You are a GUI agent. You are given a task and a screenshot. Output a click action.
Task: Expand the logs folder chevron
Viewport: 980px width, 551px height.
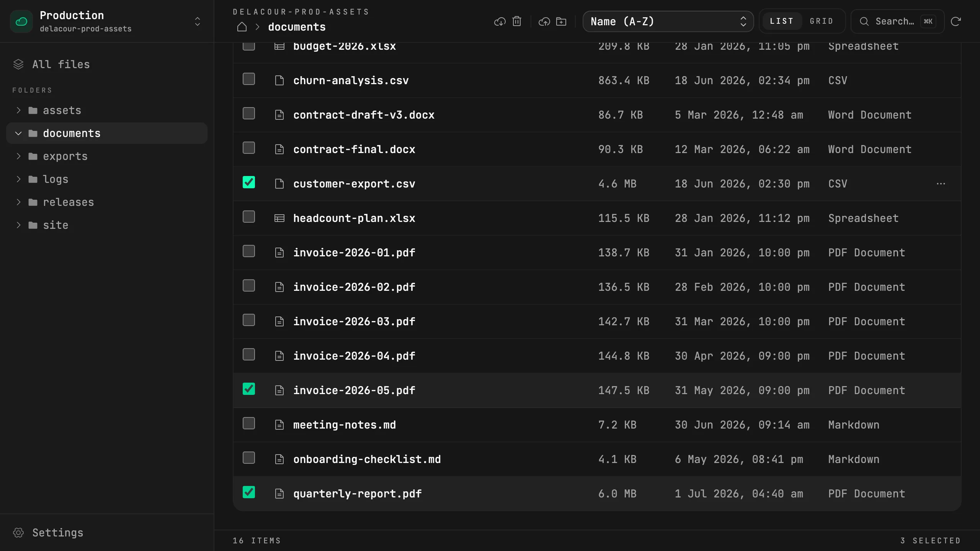[x=18, y=179]
